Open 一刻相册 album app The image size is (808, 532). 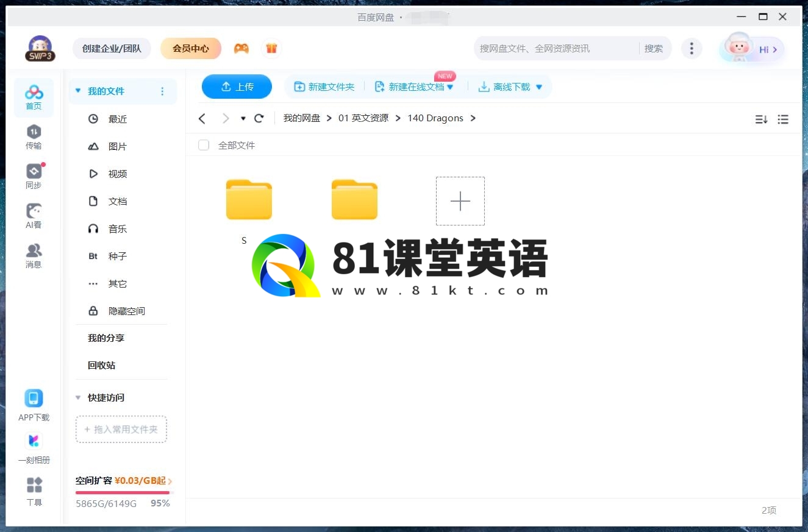point(34,441)
